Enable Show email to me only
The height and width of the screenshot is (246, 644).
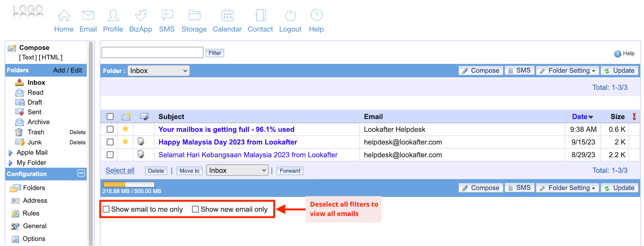pyautogui.click(x=106, y=209)
